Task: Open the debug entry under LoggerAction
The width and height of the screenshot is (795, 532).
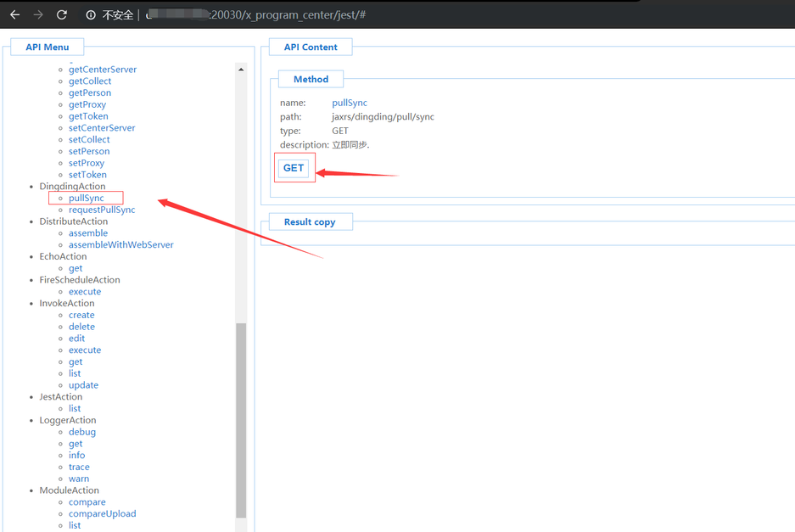Action: tap(81, 432)
